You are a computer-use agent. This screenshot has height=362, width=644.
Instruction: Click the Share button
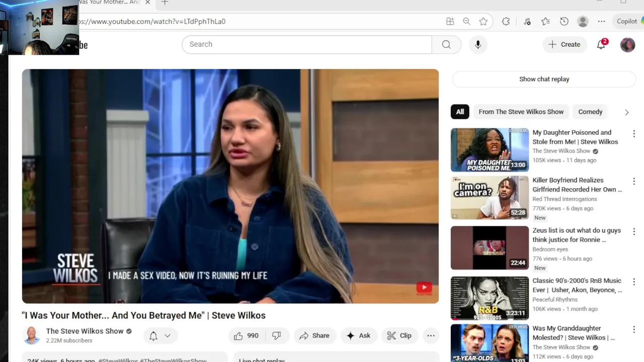click(x=314, y=336)
